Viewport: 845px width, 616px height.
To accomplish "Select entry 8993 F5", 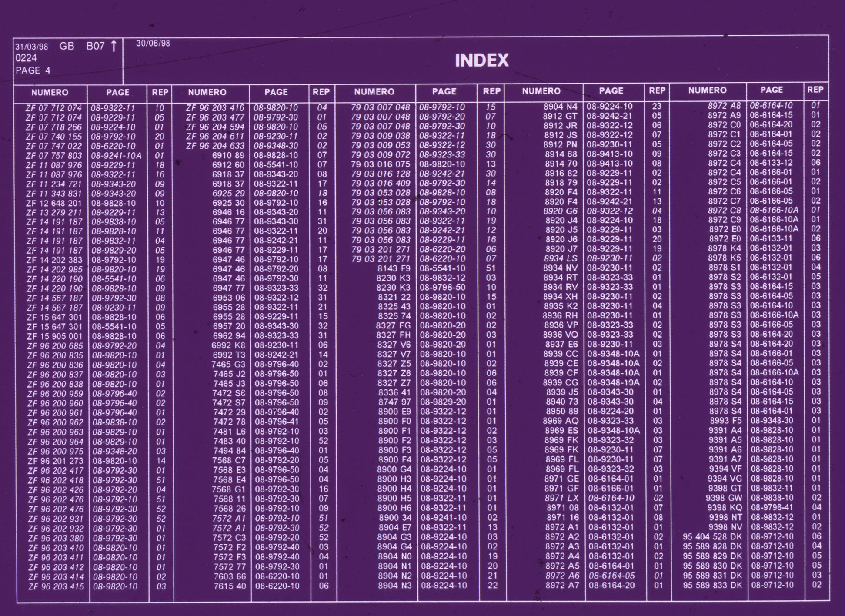I will pos(726,421).
